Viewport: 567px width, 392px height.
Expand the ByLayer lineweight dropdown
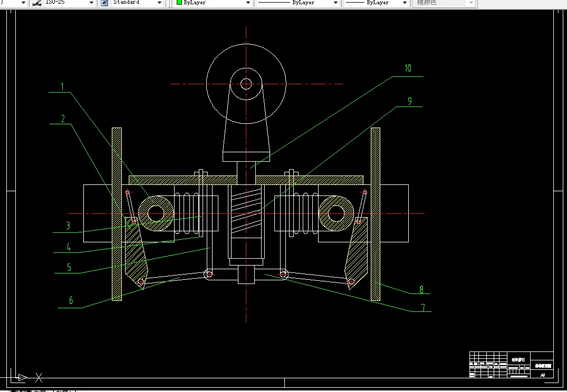click(x=405, y=3)
